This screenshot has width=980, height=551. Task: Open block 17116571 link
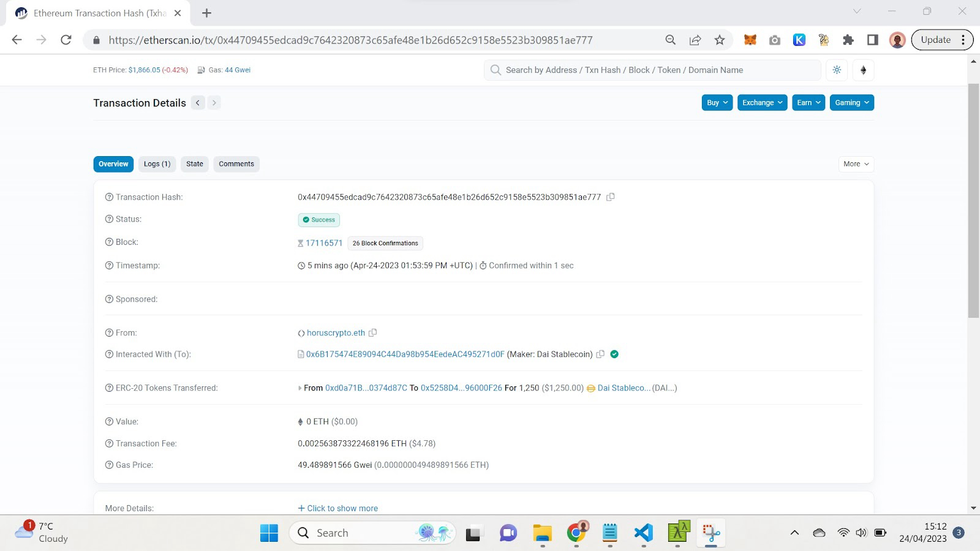323,243
